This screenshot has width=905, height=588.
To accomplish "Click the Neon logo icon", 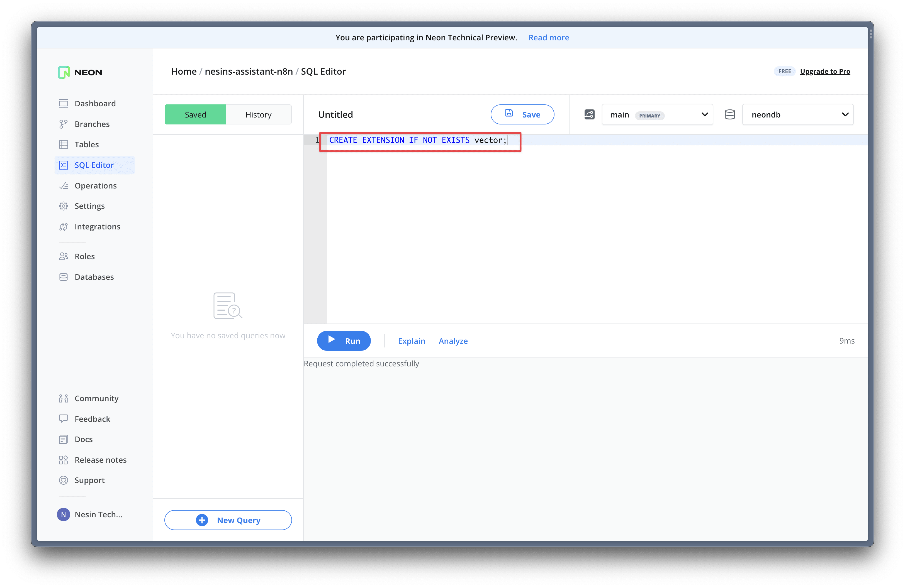I will 64,72.
